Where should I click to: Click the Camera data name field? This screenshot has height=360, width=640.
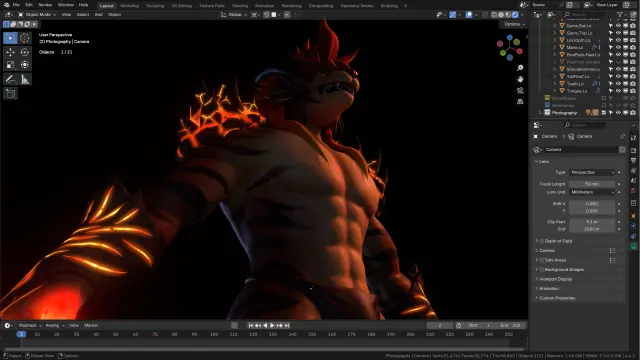581,150
